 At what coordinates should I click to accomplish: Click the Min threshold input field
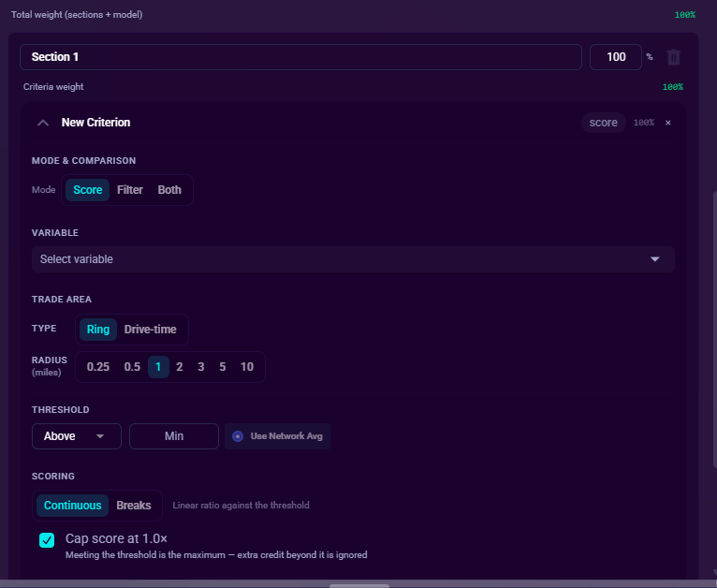tap(174, 436)
